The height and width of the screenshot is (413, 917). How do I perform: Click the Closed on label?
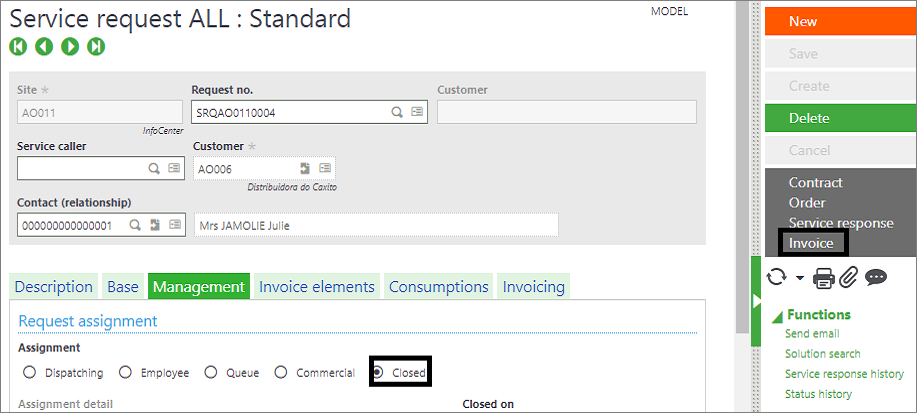pos(488,404)
